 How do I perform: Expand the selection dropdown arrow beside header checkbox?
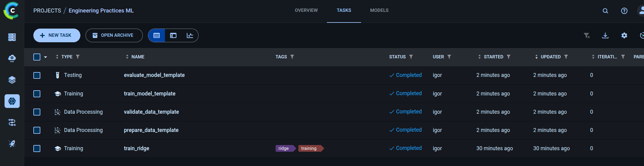45,57
